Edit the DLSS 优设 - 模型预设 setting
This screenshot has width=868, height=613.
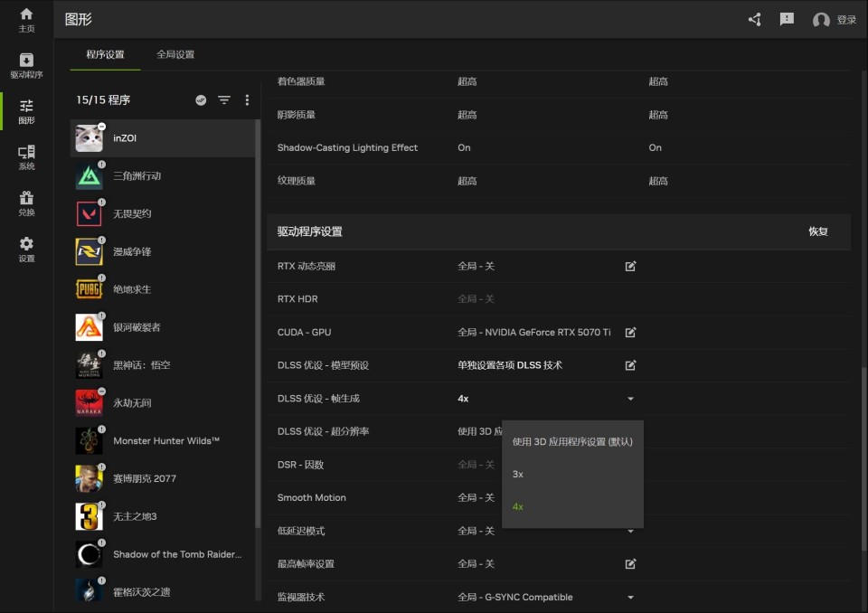coord(630,365)
